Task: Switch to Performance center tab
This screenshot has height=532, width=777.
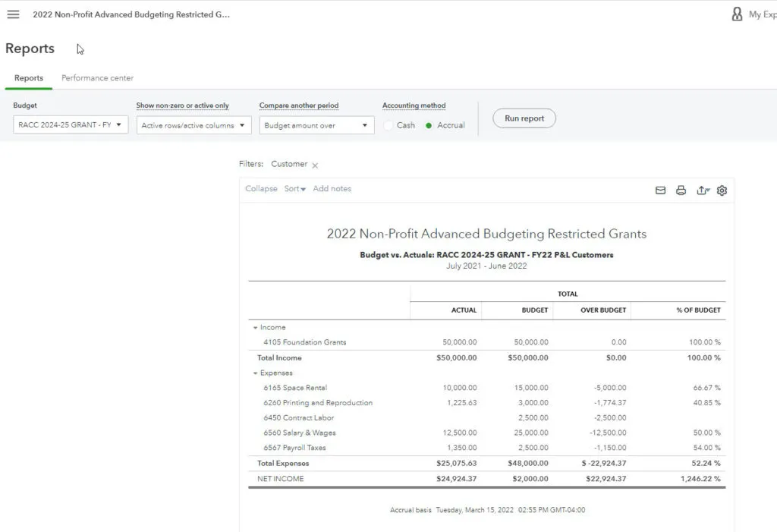Action: [97, 78]
